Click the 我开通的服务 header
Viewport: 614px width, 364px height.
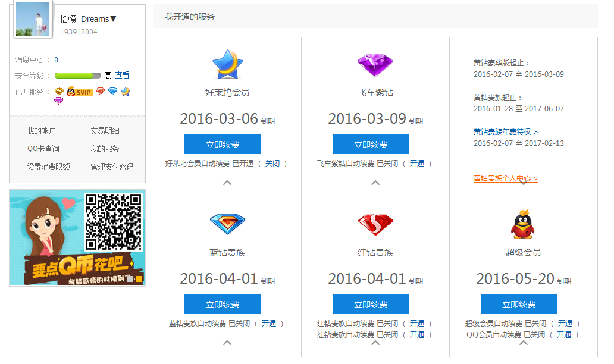pyautogui.click(x=190, y=17)
